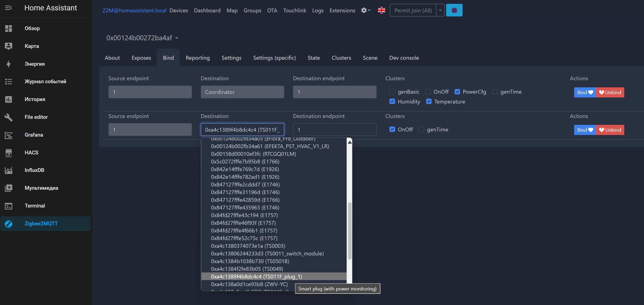Screen dimensions: 644x305
Task: Open the OTA nav item
Action: 272,10
